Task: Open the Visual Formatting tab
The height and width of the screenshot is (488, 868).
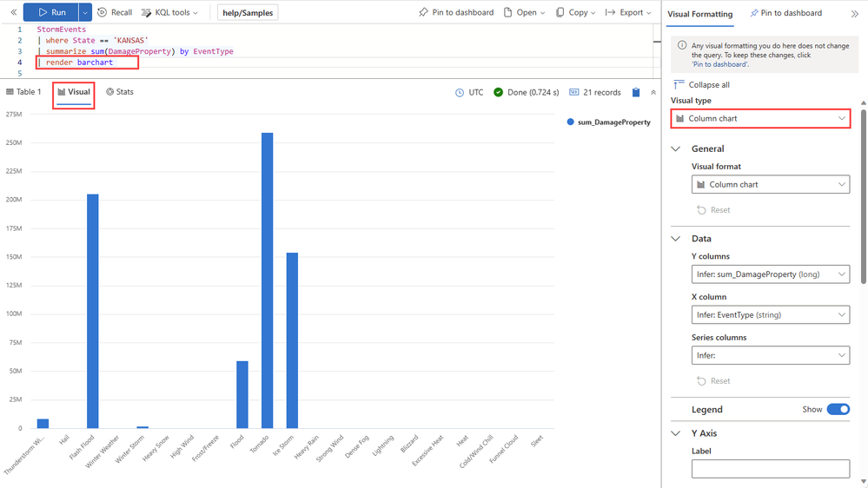Action: [699, 14]
